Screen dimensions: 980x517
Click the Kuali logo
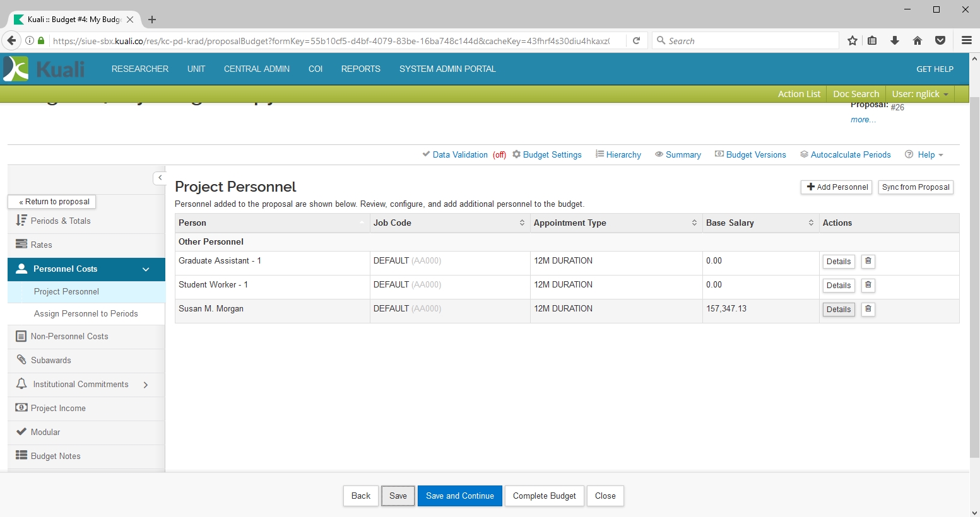pyautogui.click(x=44, y=69)
